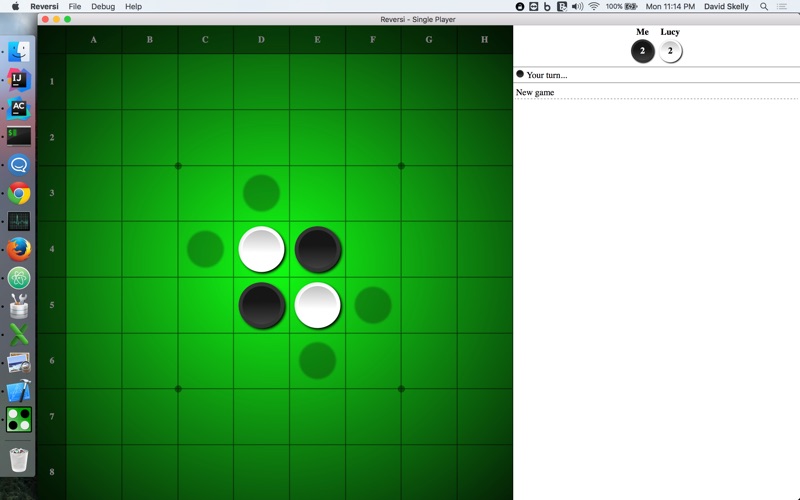Viewport: 800px width, 500px height.
Task: Click the Mon 11:14 PM clock
Action: pos(670,7)
